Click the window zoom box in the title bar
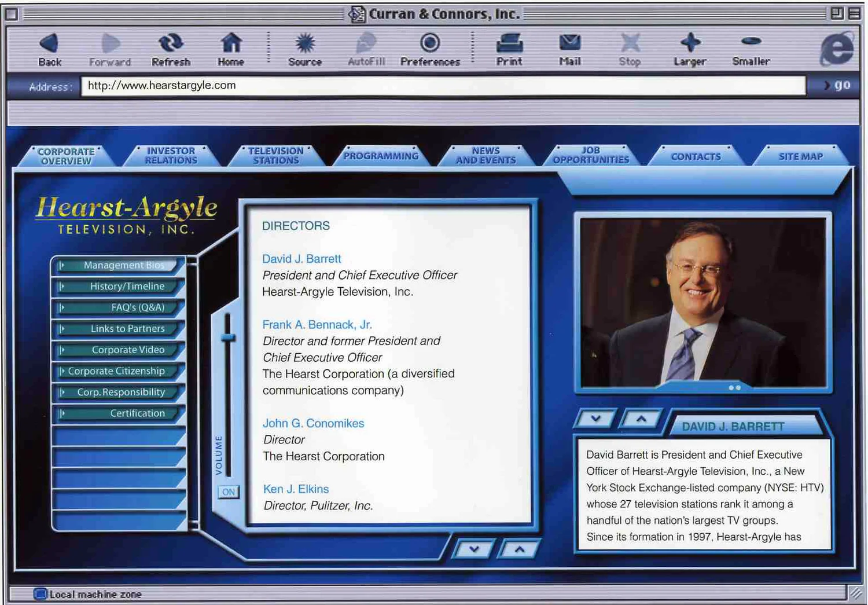Viewport: 868px width, 605px height. 837,13
